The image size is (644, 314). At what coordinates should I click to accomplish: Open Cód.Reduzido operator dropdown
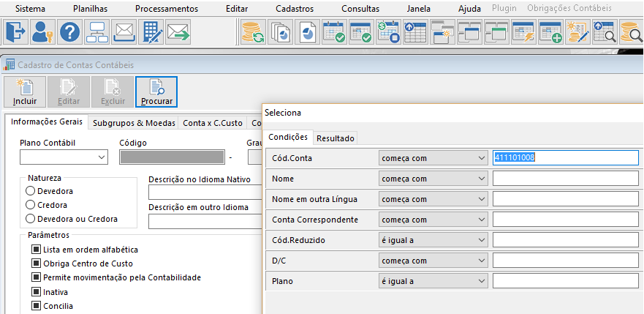pos(433,240)
